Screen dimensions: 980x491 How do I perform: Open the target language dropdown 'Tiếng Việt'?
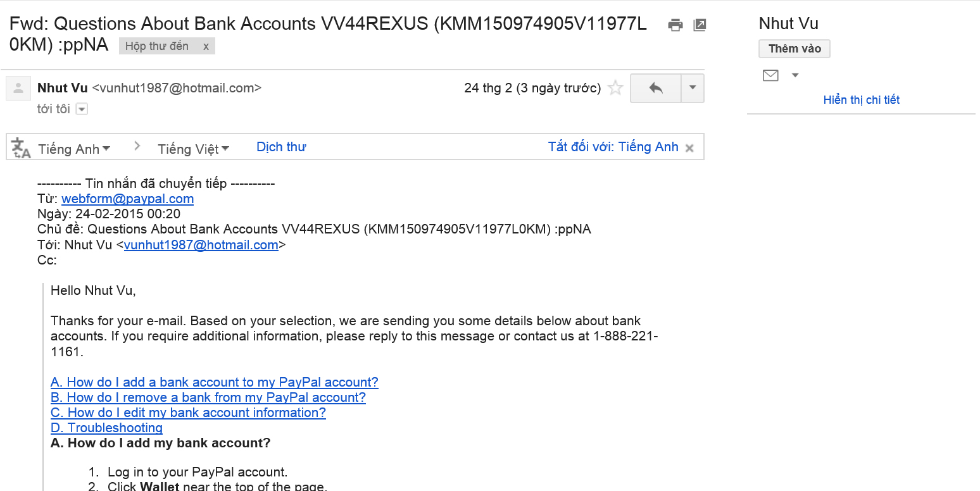(193, 149)
